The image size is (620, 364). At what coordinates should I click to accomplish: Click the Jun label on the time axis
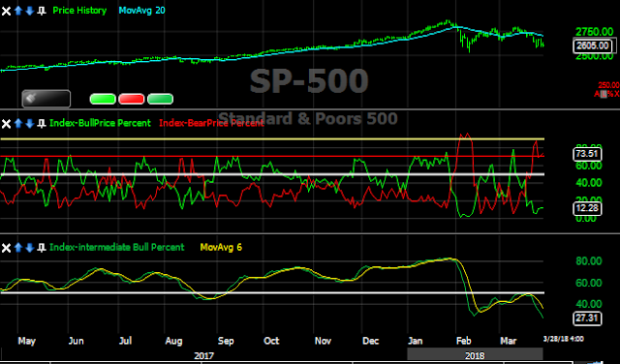pyautogui.click(x=76, y=341)
